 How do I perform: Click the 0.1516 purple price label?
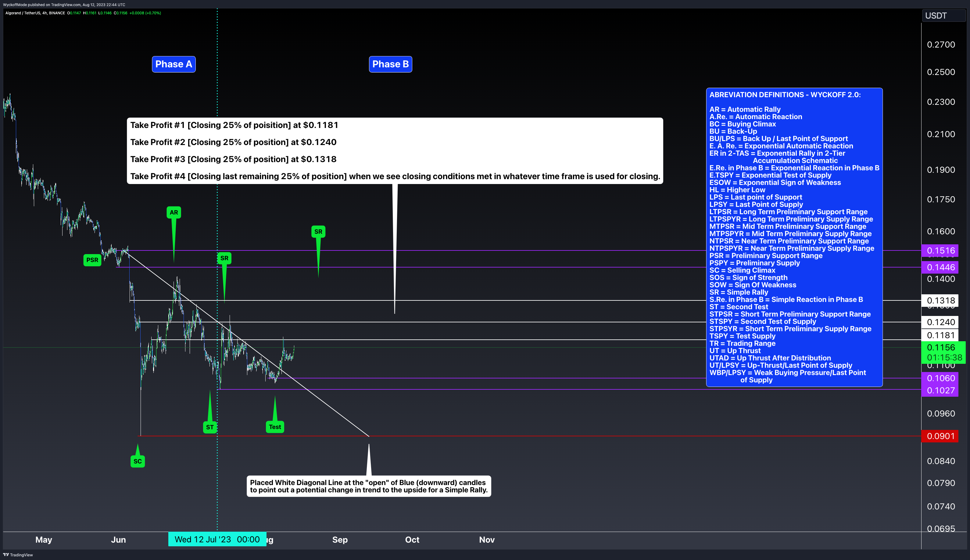(940, 250)
